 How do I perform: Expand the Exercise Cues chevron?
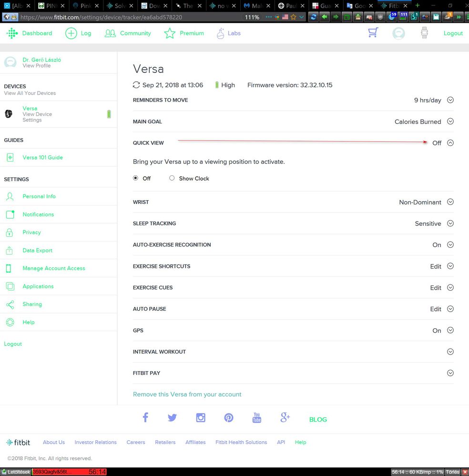pyautogui.click(x=450, y=287)
